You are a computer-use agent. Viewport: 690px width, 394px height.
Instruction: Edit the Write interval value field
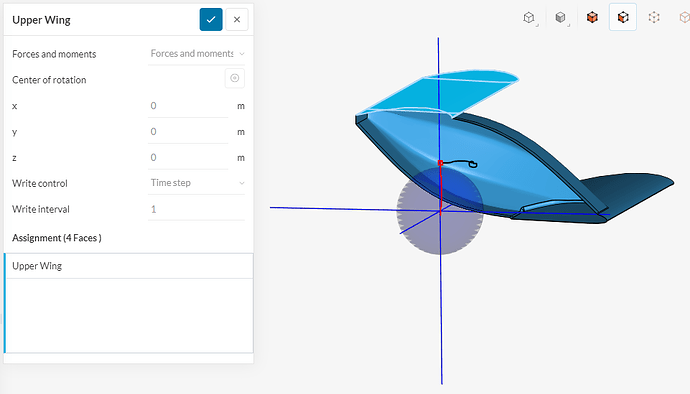click(196, 209)
